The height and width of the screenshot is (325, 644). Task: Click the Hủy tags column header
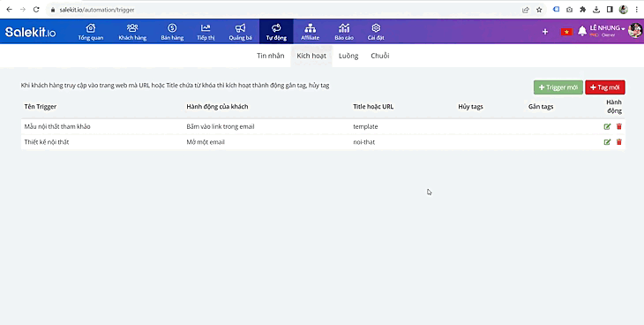click(x=471, y=107)
